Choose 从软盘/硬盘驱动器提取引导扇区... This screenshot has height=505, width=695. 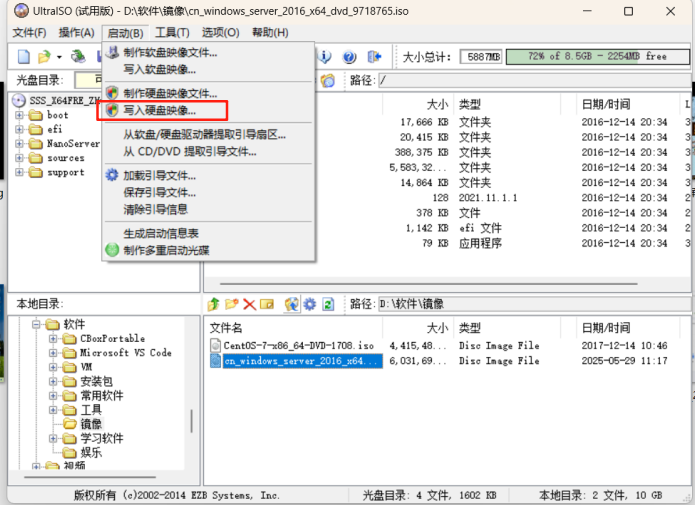coord(208,134)
